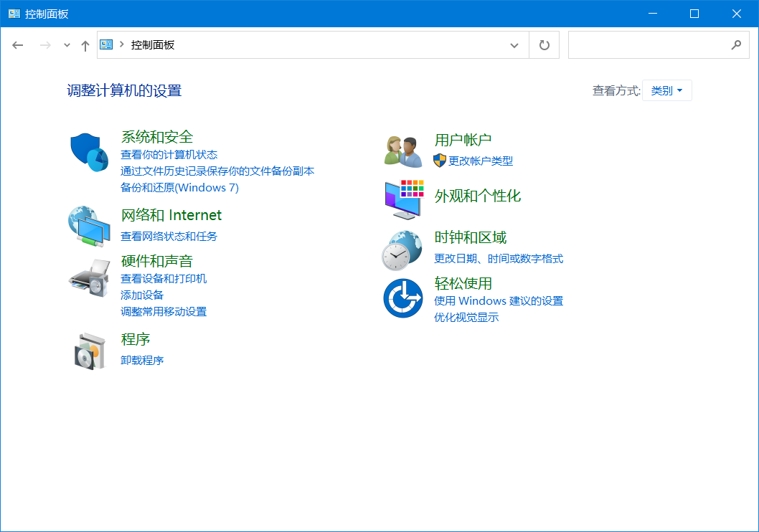Open 查看你的计算机状态
The width and height of the screenshot is (759, 532).
click(x=169, y=155)
